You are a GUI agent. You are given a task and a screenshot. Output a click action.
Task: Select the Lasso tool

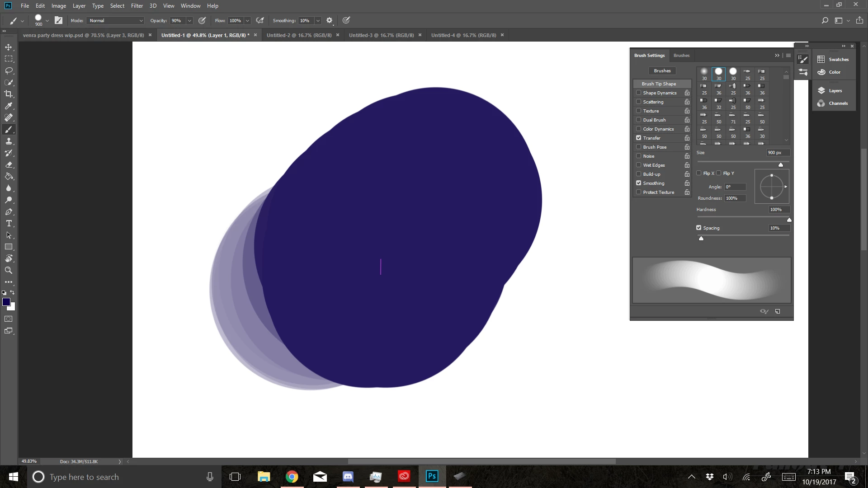pyautogui.click(x=9, y=70)
